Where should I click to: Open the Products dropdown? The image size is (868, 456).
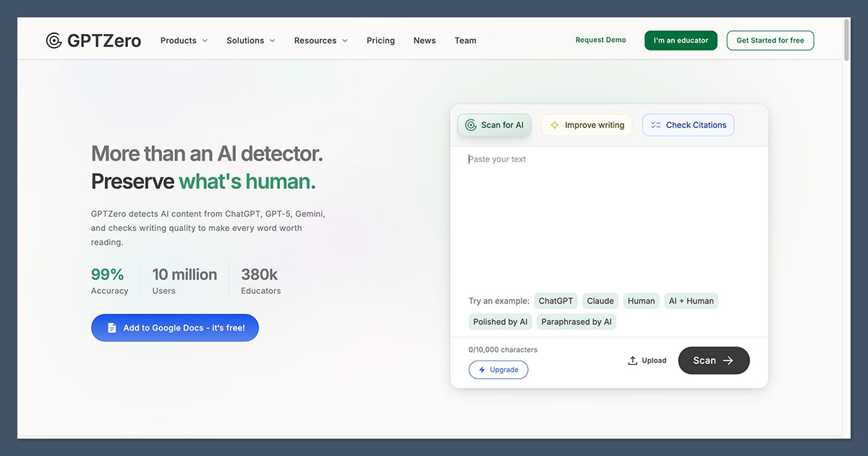[184, 41]
